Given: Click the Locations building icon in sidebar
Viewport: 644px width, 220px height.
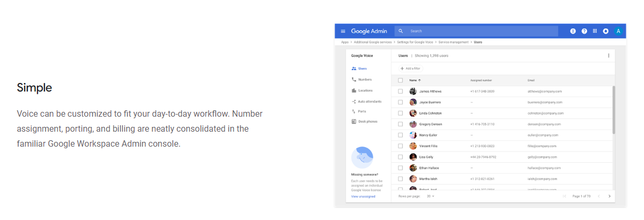Looking at the screenshot, I should click(354, 90).
